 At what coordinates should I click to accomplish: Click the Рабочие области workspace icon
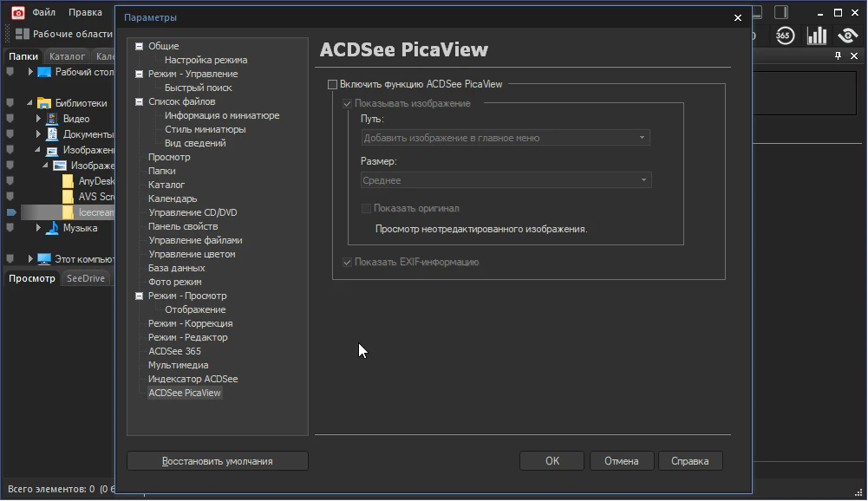[x=23, y=35]
